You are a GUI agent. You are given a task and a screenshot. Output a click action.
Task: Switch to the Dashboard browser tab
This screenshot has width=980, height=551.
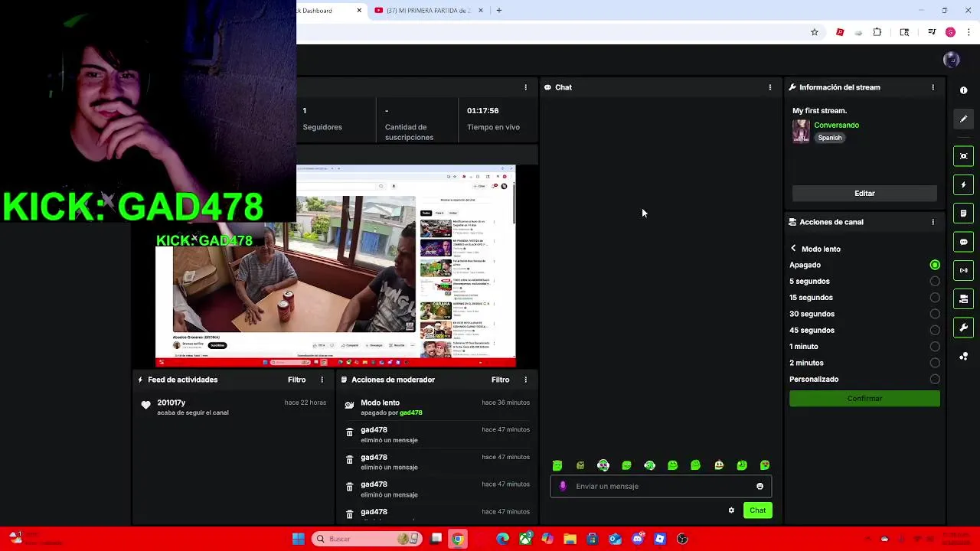click(323, 11)
